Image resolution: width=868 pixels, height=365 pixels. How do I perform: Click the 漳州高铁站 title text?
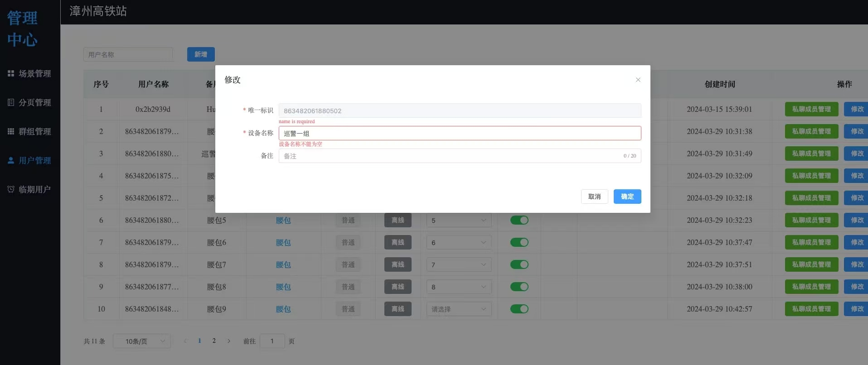(98, 11)
